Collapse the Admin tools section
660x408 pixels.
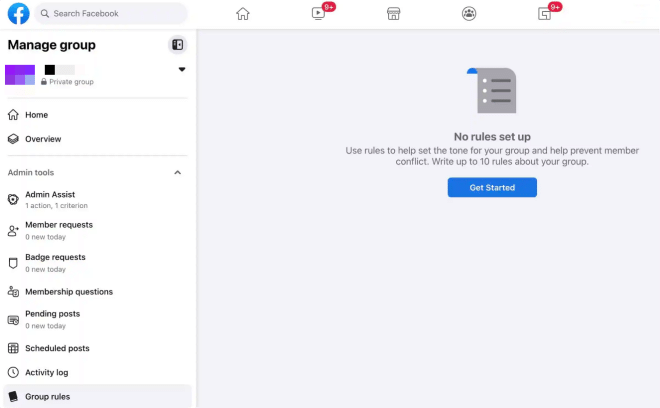178,173
